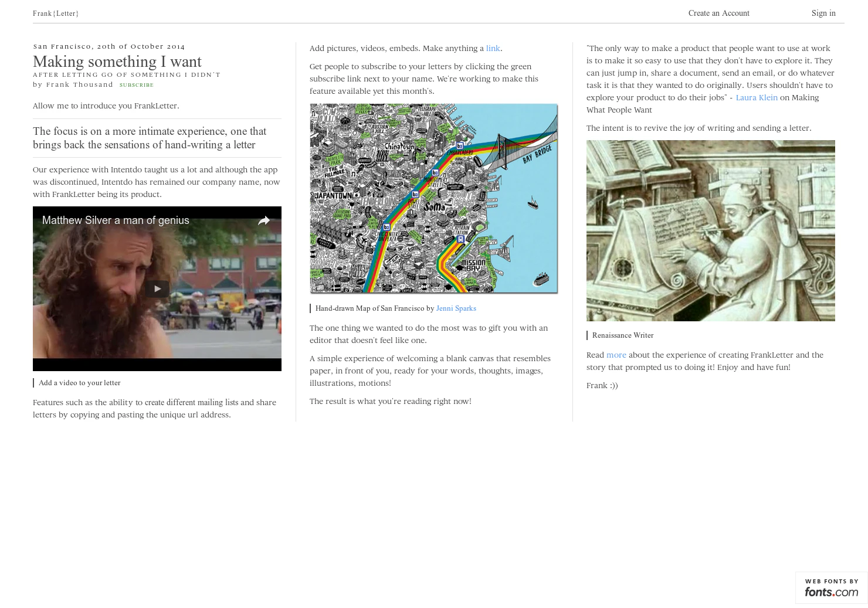
Task: Click the 'San Francisco, 20th of October 2014' dateline
Action: click(109, 46)
